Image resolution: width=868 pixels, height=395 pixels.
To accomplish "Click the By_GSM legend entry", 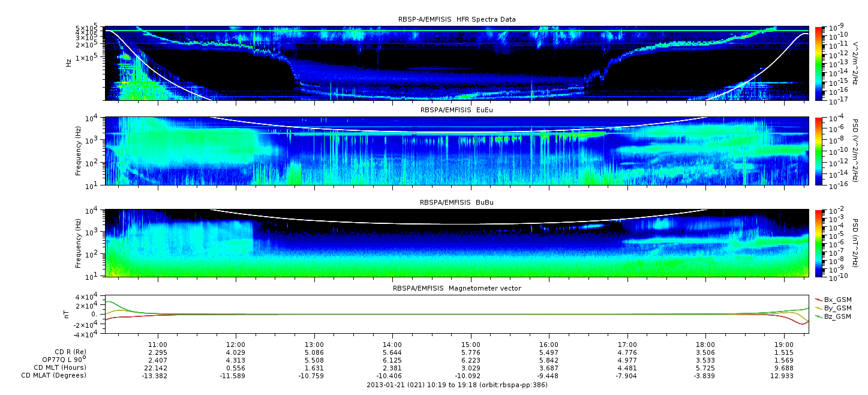I will pos(833,307).
